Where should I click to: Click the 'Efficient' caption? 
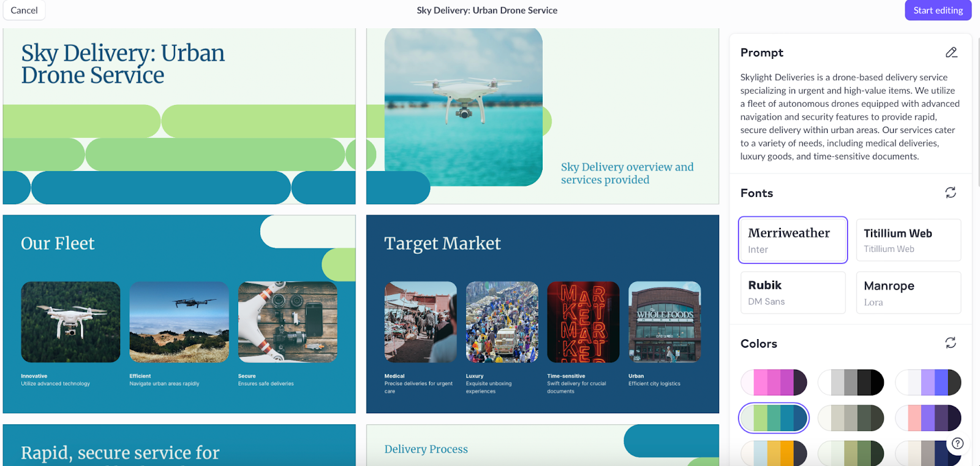(140, 376)
